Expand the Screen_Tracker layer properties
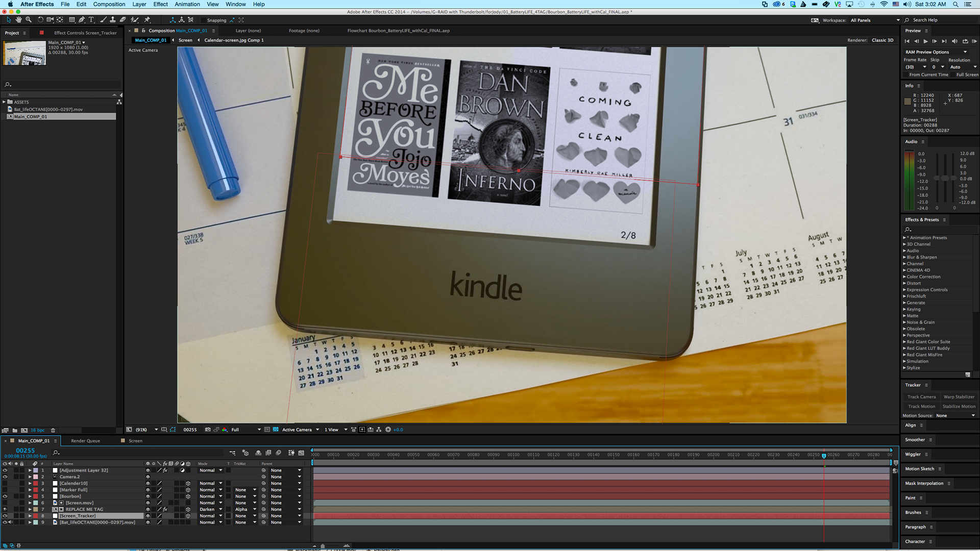Screen dimensions: 980x551 (30, 516)
